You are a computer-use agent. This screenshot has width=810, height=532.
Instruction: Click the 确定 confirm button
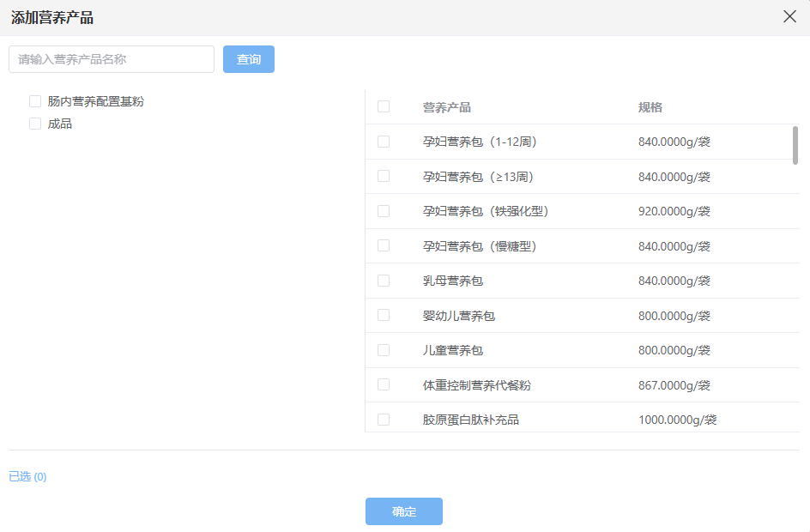(x=404, y=511)
